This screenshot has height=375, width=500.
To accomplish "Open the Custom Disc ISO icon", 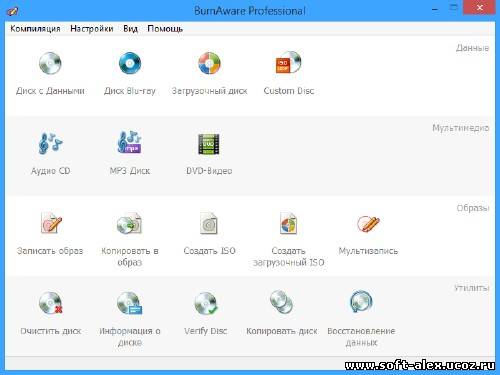I will 288,62.
